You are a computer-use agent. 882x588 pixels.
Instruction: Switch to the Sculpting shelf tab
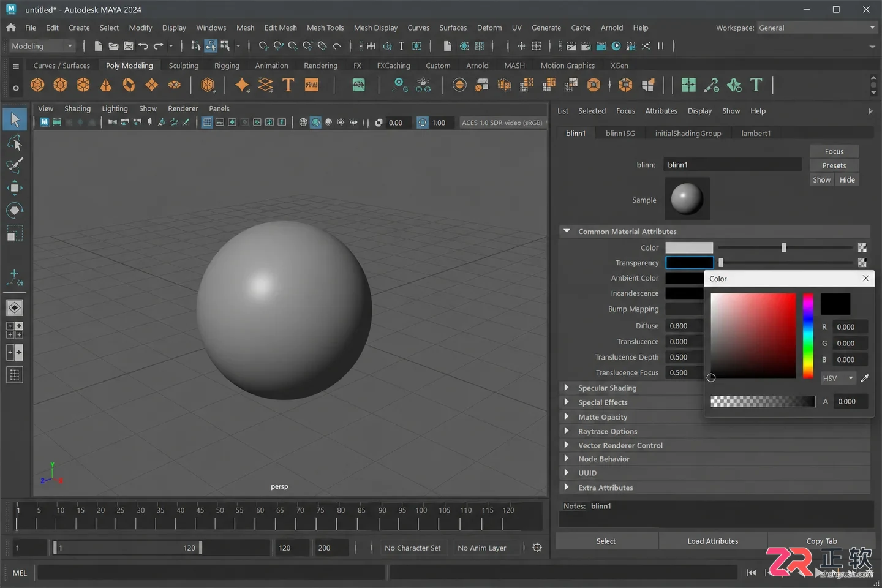184,66
